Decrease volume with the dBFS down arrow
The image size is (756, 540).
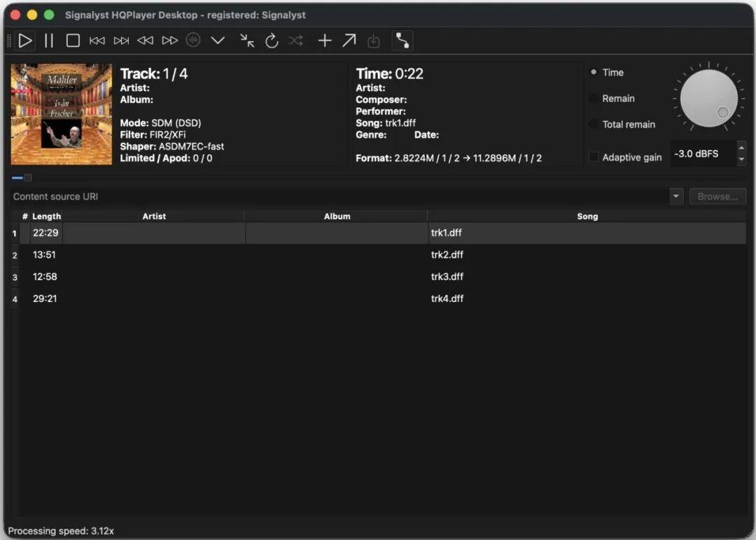point(741,160)
